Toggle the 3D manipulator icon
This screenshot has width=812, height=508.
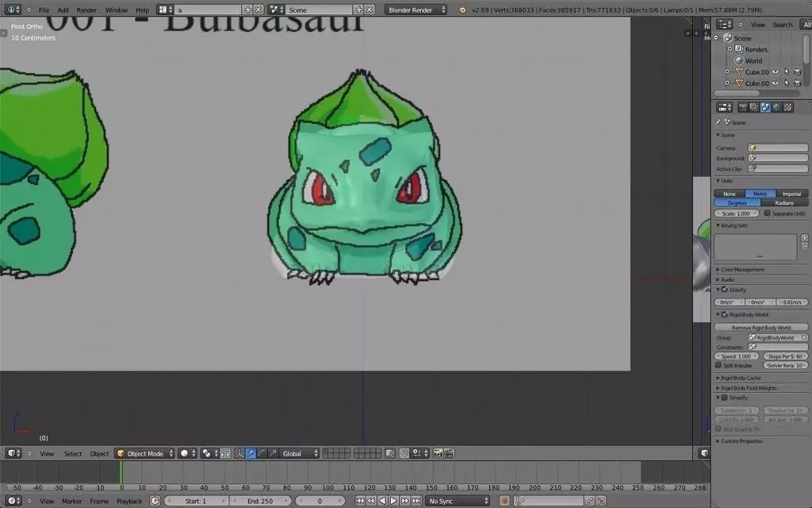click(239, 453)
